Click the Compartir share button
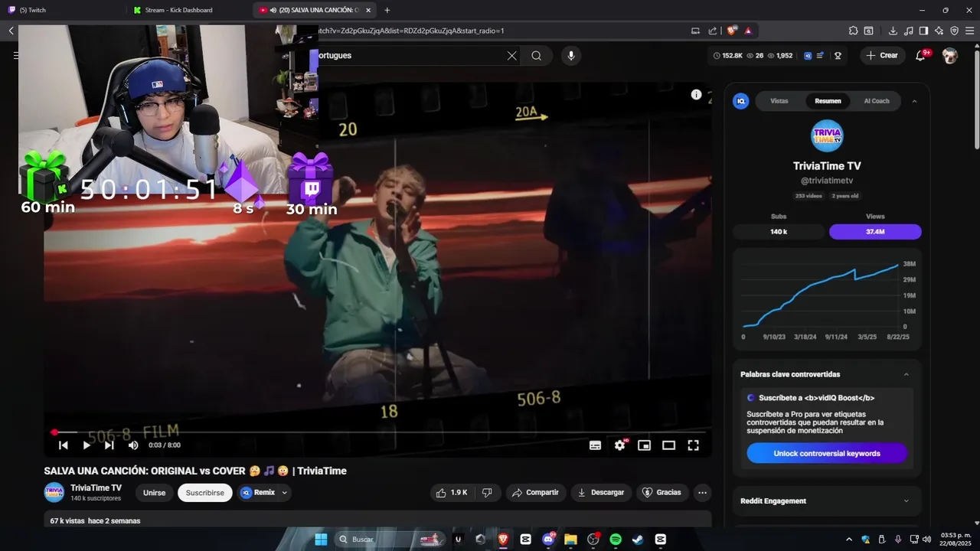Viewport: 980px width, 551px height. 536,493
